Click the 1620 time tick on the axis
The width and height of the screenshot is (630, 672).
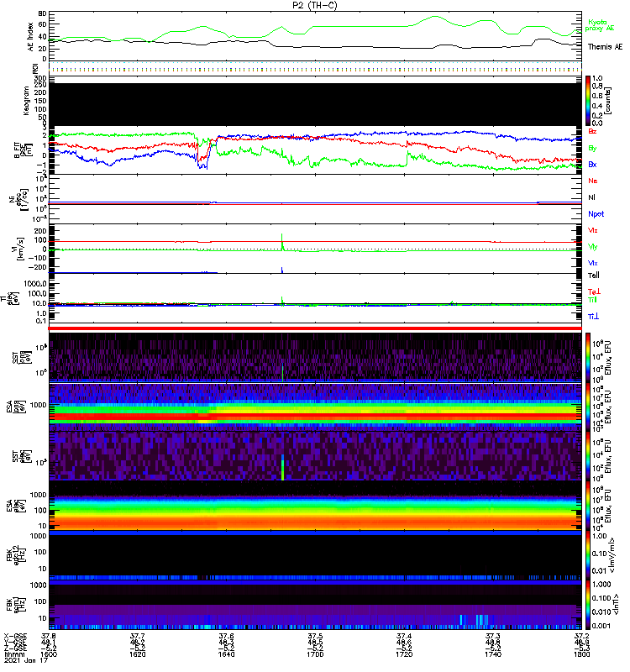(138, 659)
